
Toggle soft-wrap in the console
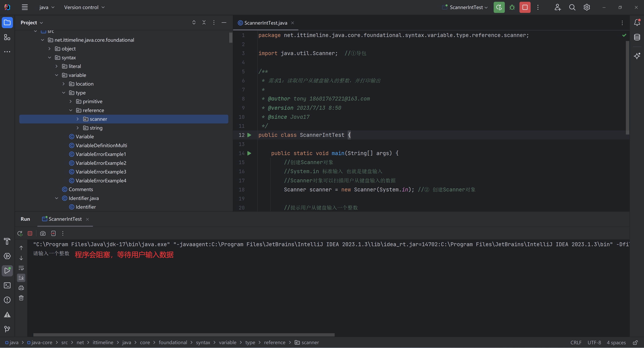pyautogui.click(x=21, y=268)
